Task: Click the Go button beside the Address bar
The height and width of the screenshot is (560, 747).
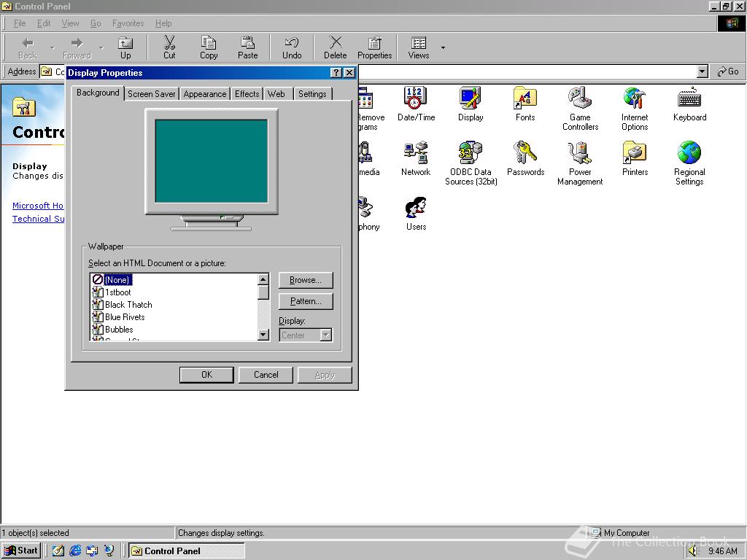Action: pyautogui.click(x=728, y=71)
